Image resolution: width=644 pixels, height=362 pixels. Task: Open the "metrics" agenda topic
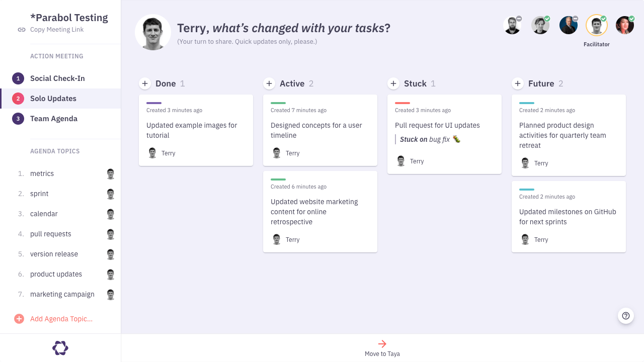[x=42, y=173]
